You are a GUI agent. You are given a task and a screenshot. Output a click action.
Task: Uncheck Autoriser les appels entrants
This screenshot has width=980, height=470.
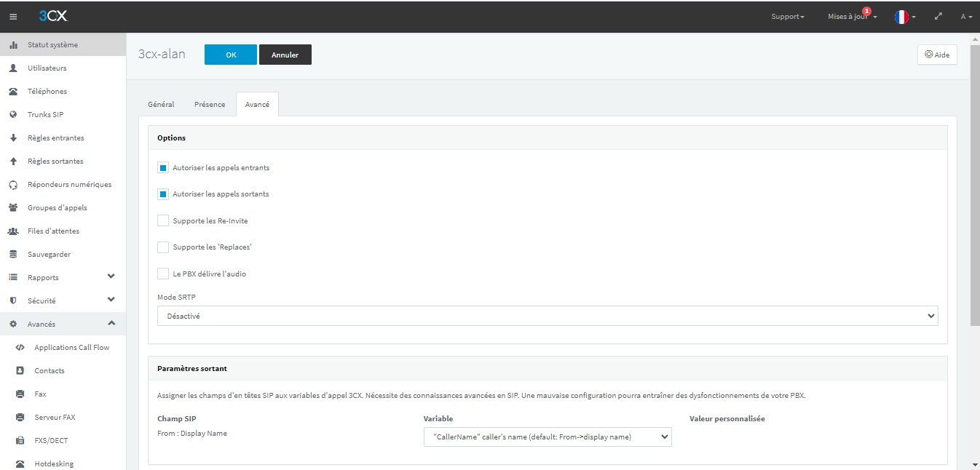(x=163, y=168)
